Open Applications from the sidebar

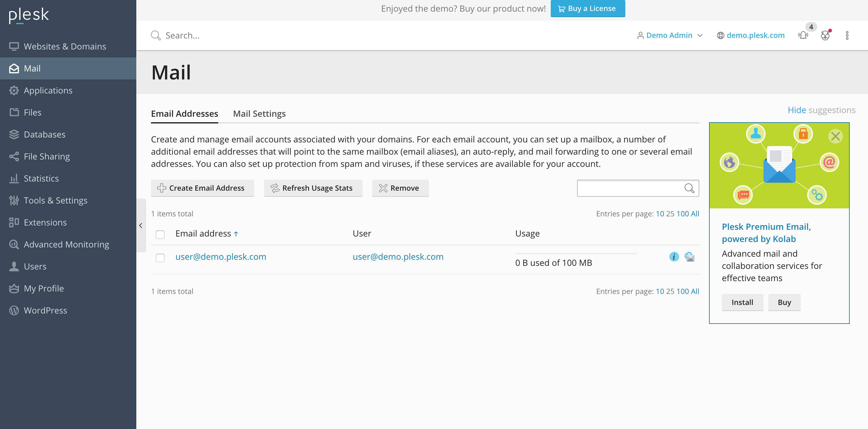[x=68, y=90]
